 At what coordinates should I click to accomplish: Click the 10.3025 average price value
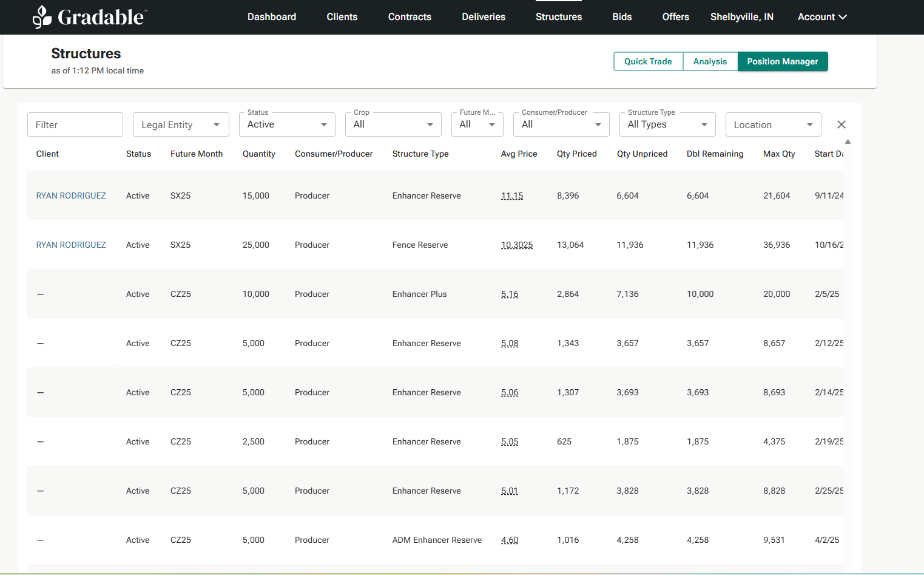(x=517, y=245)
